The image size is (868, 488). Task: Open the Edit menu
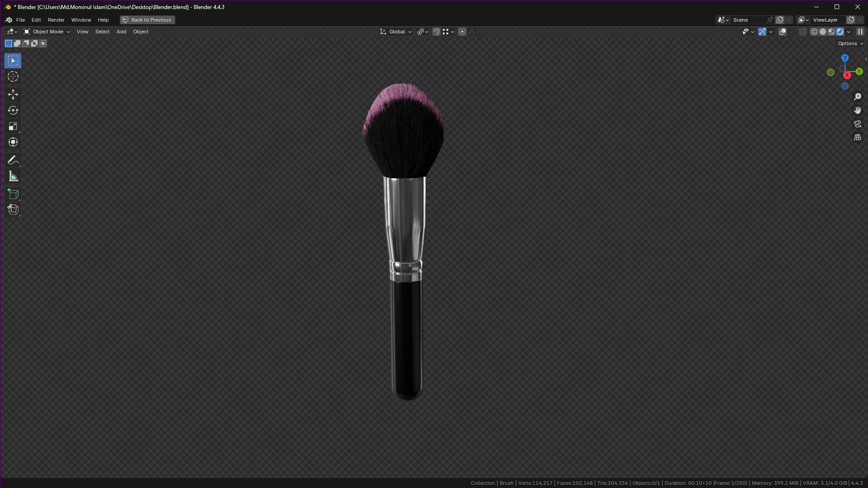click(36, 20)
